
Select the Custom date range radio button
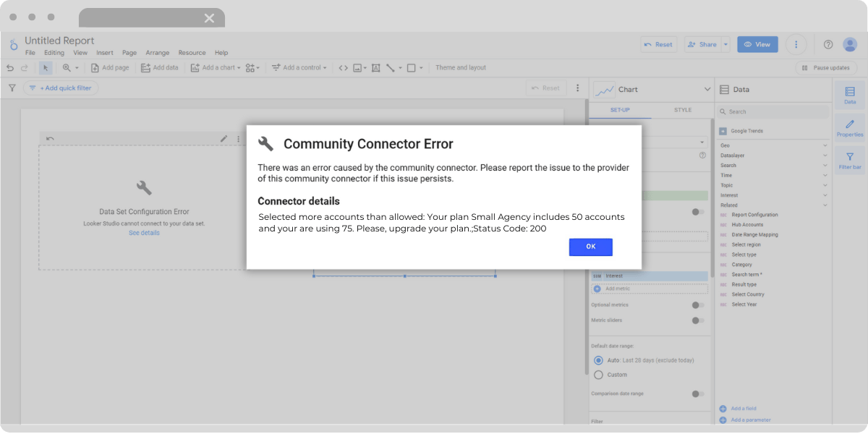(x=598, y=374)
